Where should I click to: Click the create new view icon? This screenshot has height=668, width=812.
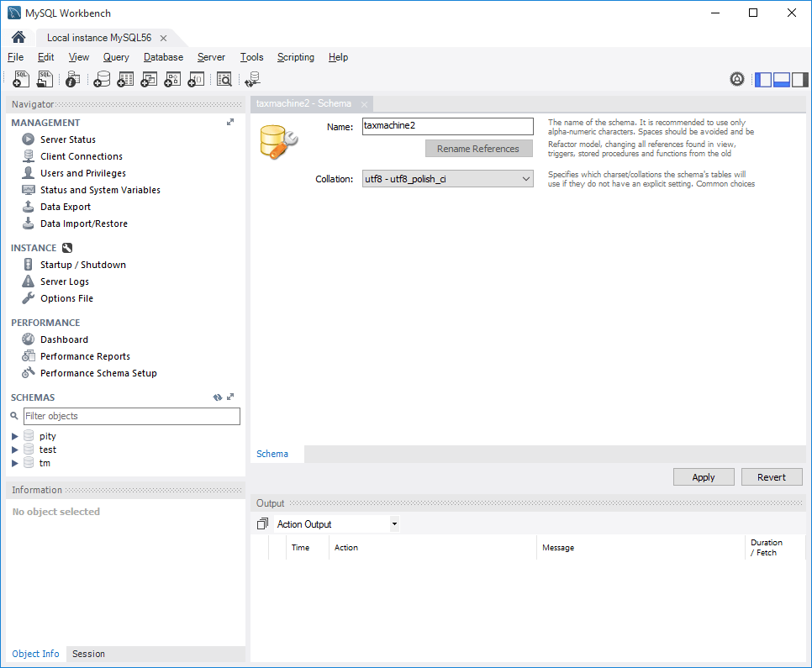[150, 78]
